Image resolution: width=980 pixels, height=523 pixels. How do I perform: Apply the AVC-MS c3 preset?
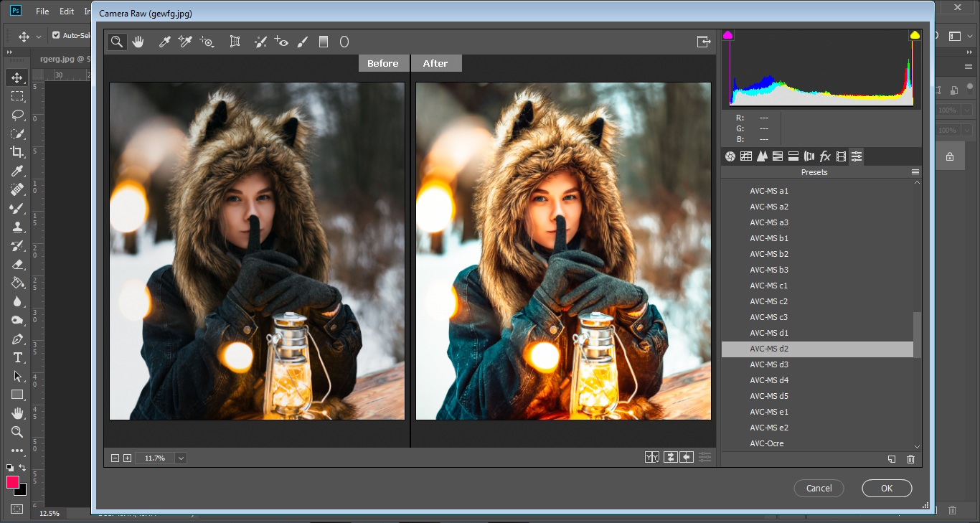coord(817,317)
